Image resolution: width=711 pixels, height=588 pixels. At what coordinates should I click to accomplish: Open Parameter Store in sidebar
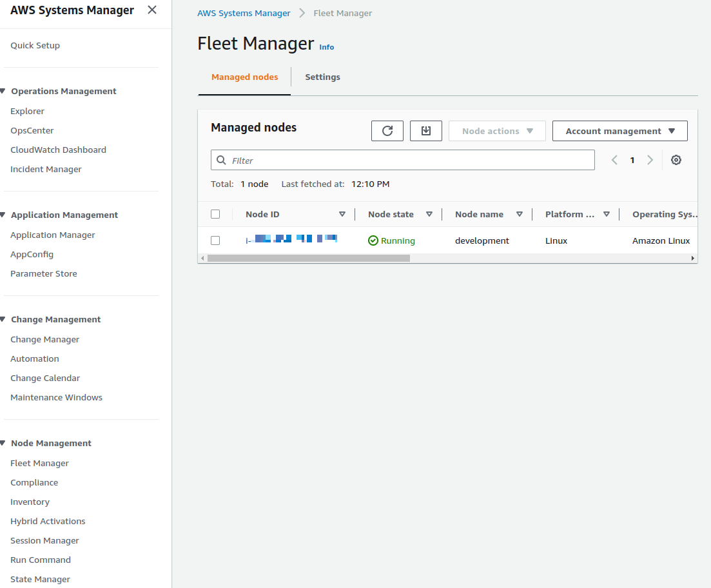pyautogui.click(x=44, y=273)
